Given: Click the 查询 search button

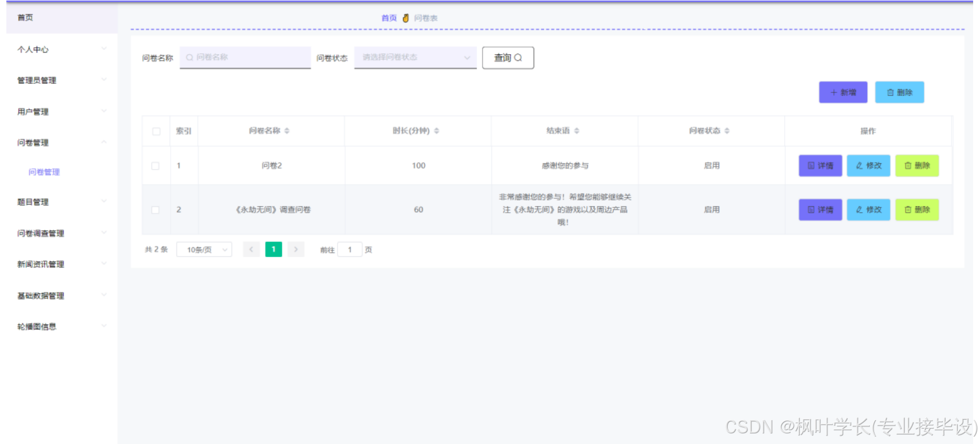Looking at the screenshot, I should (x=508, y=58).
